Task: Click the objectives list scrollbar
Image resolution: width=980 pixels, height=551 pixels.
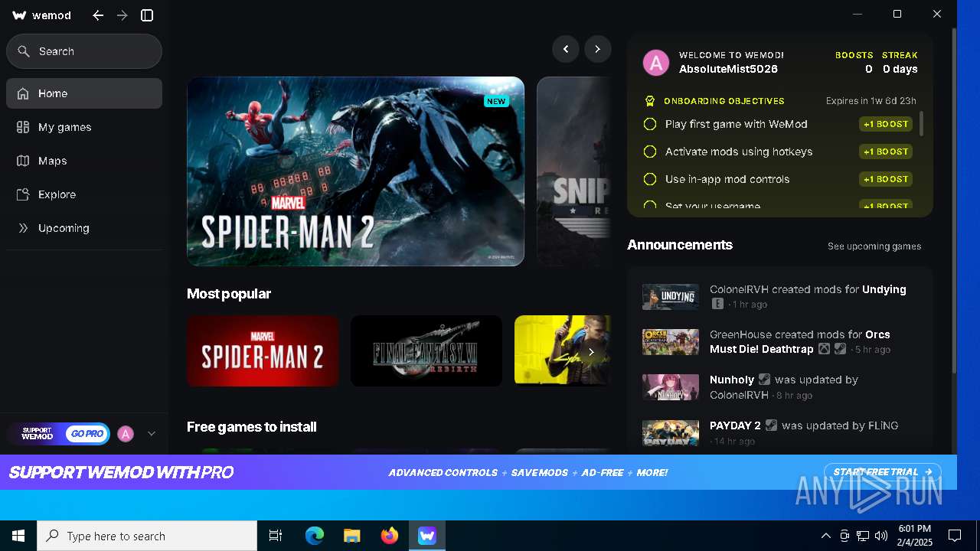Action: (x=921, y=123)
